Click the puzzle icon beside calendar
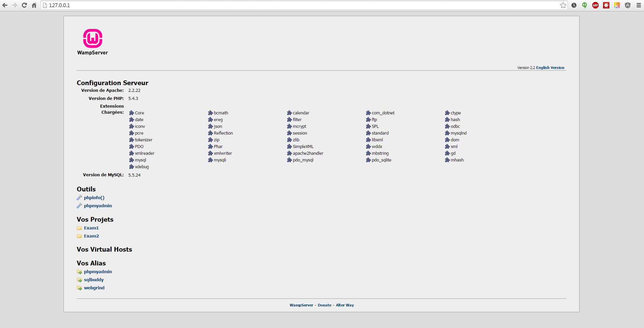Image resolution: width=644 pixels, height=328 pixels. [290, 113]
